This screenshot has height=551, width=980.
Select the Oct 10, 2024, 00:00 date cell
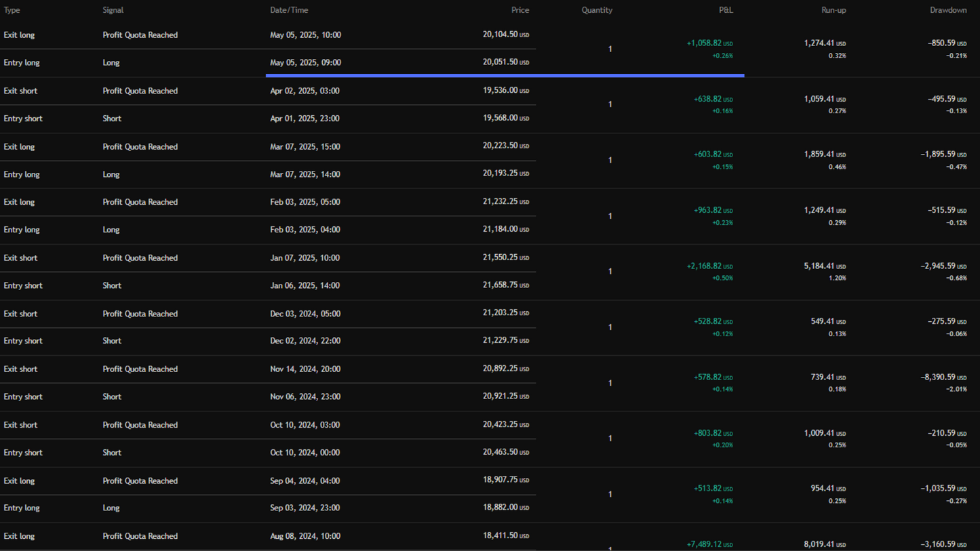pos(305,453)
